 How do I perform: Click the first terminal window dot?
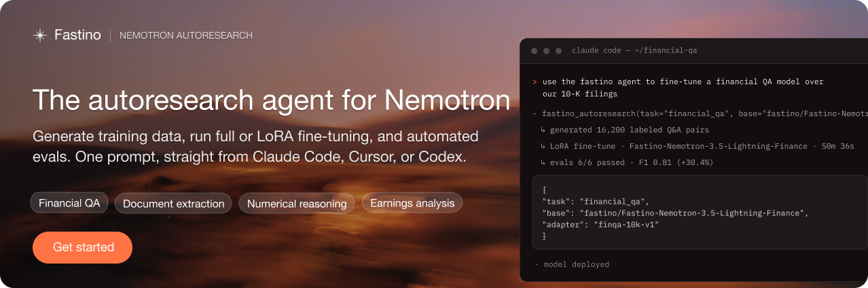535,51
